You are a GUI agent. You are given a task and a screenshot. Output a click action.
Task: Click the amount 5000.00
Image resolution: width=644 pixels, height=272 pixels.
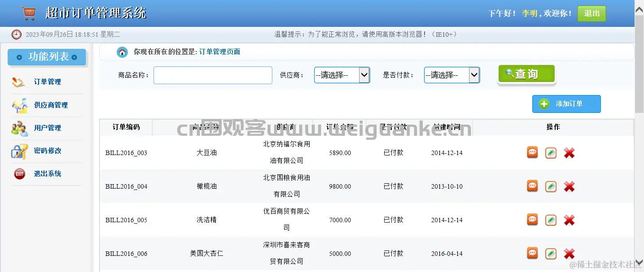pos(340,254)
